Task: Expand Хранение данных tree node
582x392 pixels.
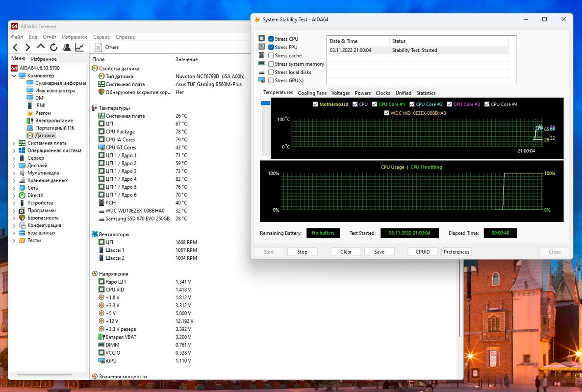Action: point(14,181)
